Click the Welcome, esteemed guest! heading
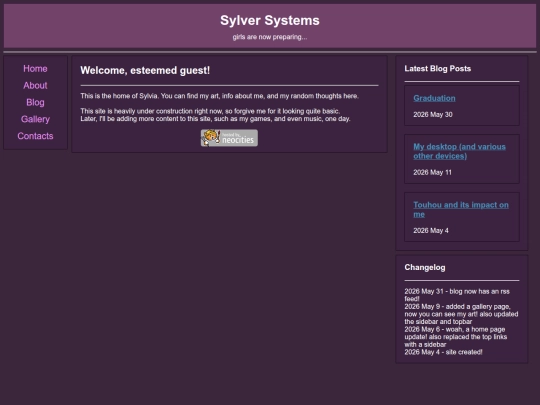The image size is (540, 405). pos(145,70)
